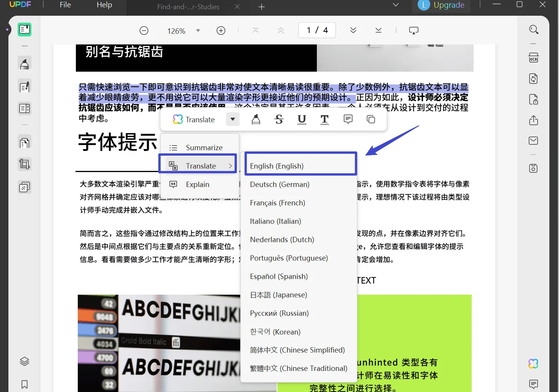The image size is (559, 392).
Task: Choose Summarize from the AI menu
Action: [x=200, y=148]
